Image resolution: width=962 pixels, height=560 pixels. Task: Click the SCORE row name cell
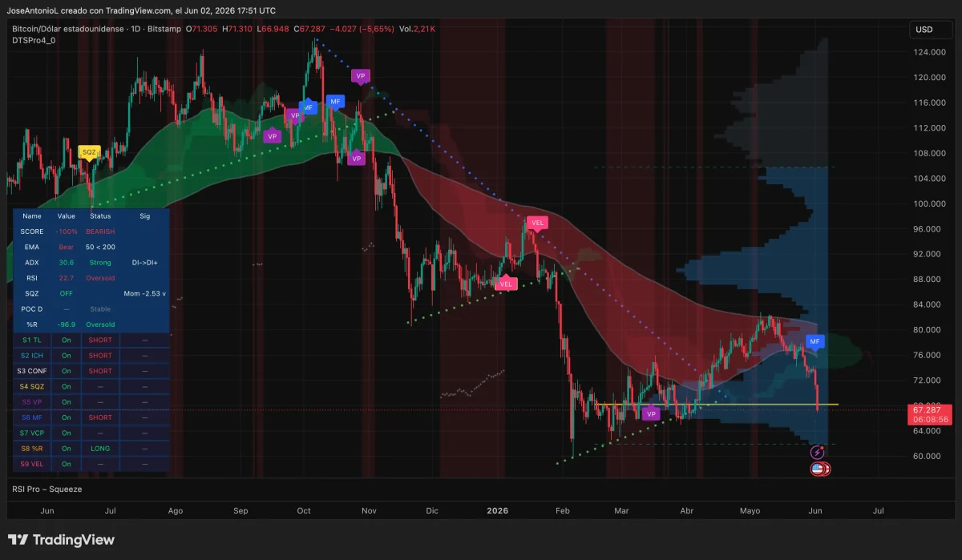click(32, 232)
